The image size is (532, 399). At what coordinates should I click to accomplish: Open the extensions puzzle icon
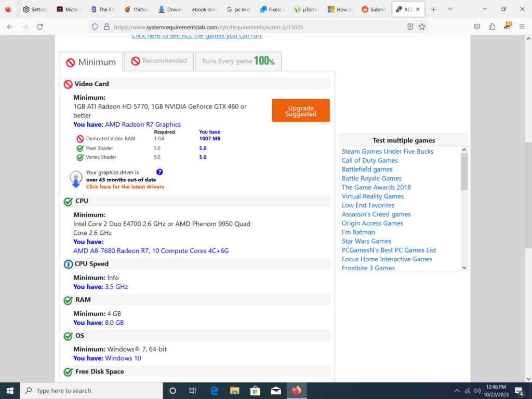coord(493,27)
